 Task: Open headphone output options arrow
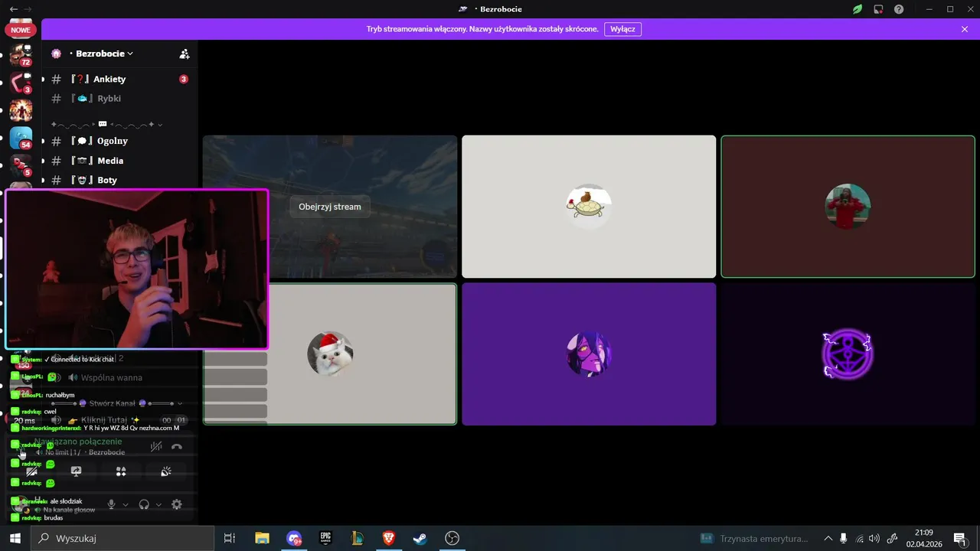pos(158,504)
